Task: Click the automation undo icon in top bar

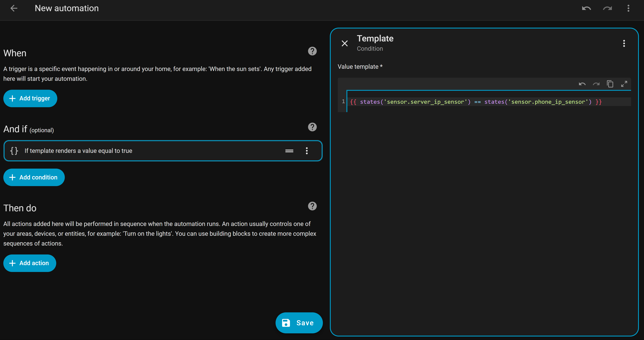Action: click(x=586, y=8)
